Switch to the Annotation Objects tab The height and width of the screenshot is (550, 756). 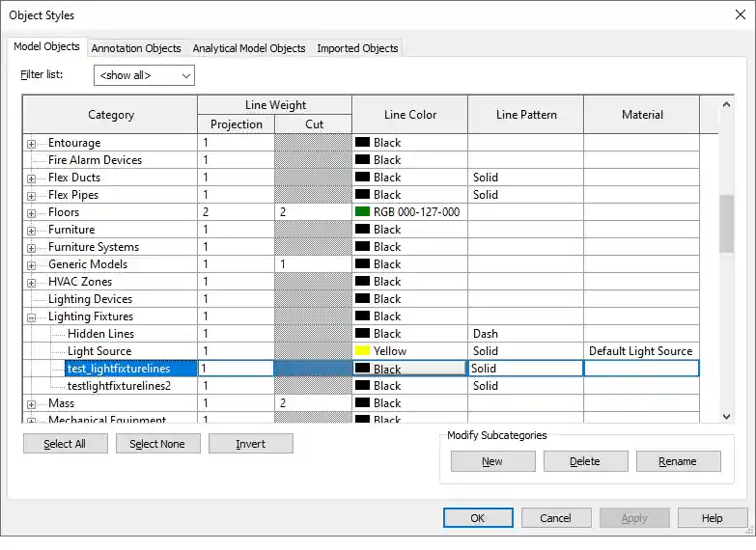[x=136, y=48]
